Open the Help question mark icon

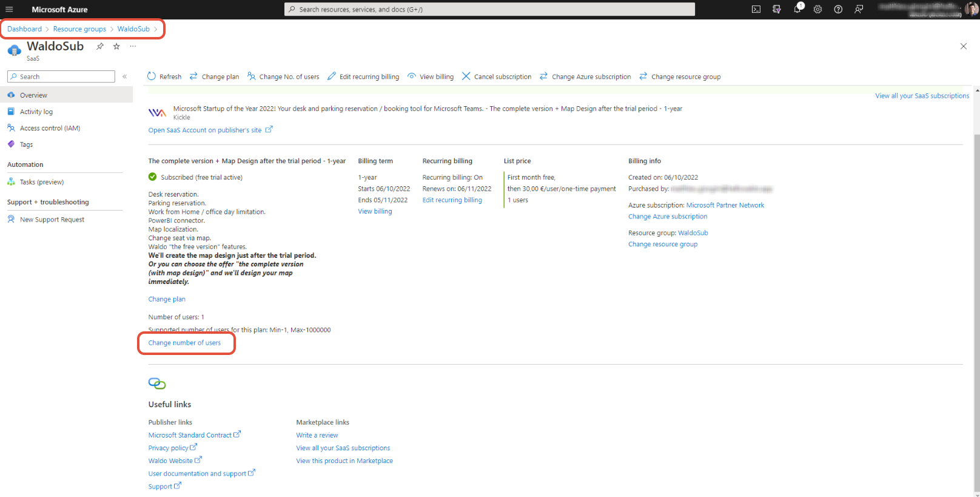tap(838, 9)
